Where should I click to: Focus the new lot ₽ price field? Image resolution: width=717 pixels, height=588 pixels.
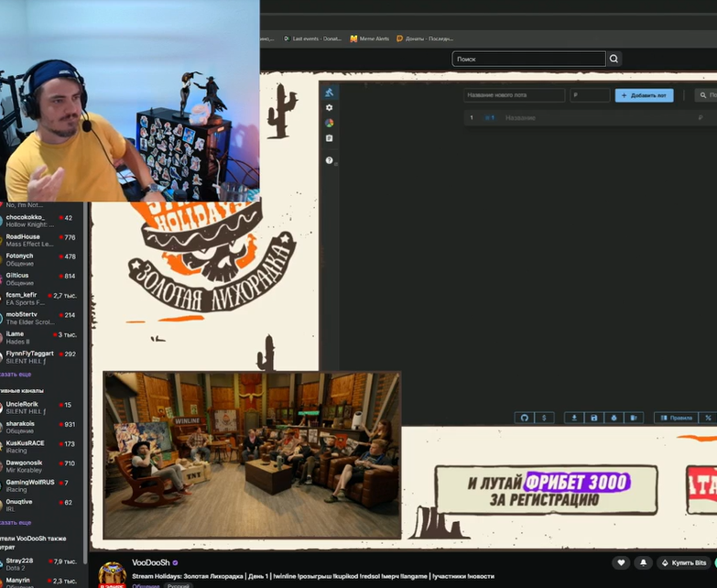[590, 95]
